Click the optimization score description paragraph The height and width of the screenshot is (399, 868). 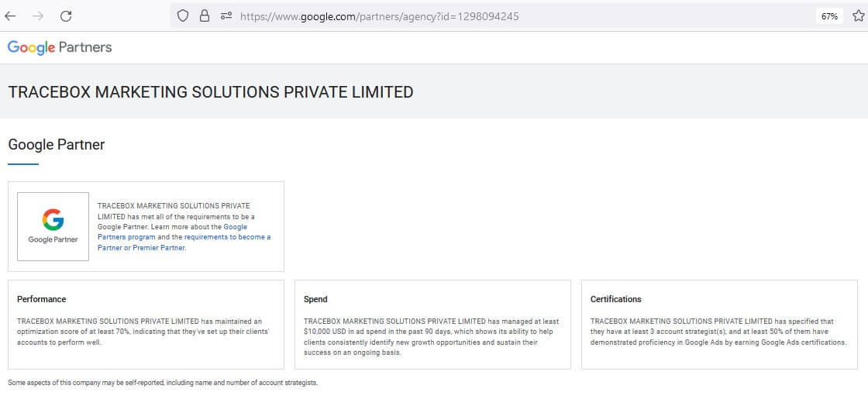point(145,331)
